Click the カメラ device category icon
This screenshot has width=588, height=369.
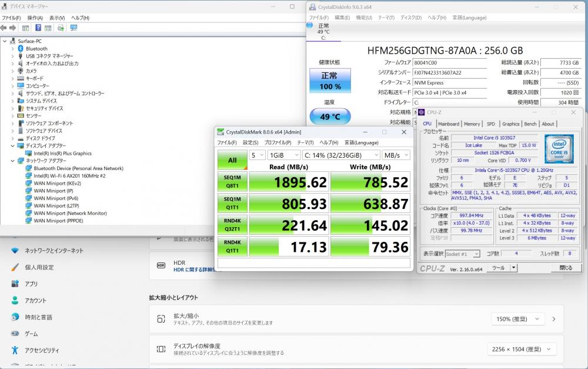coord(21,71)
